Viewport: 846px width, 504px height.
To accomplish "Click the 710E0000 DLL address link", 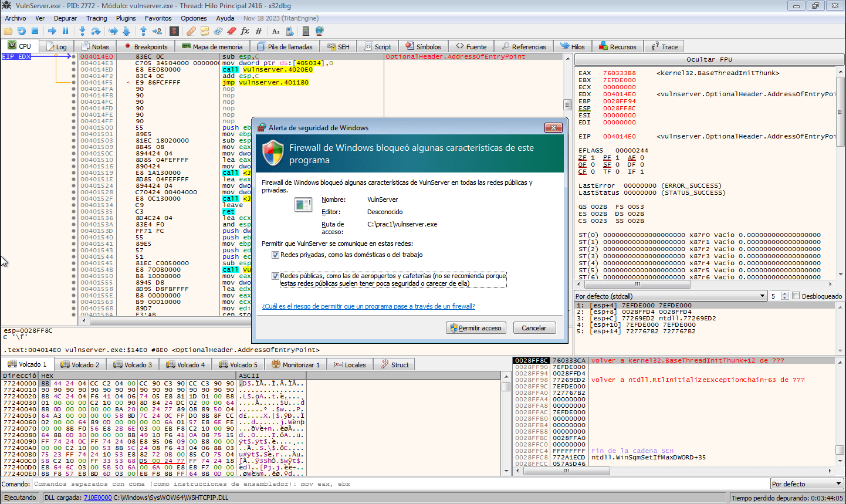I will [97, 498].
